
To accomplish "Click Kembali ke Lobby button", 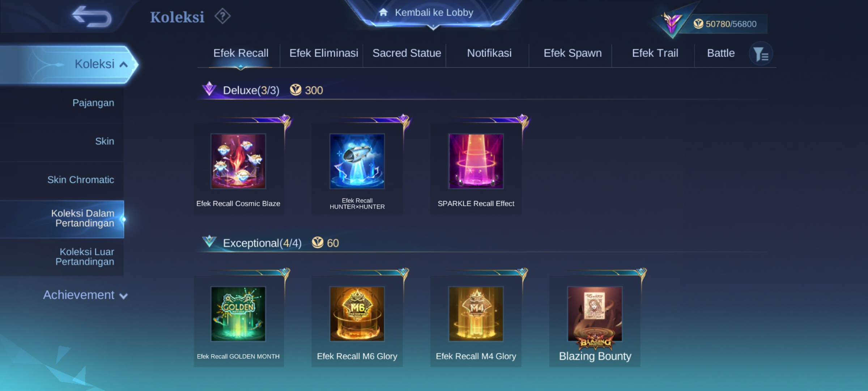I will 433,13.
